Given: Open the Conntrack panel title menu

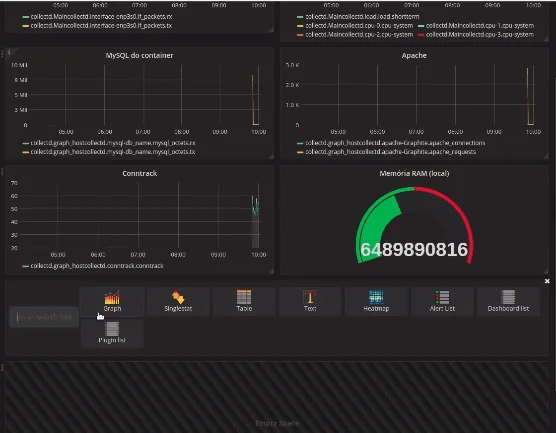Looking at the screenshot, I should pos(140,173).
